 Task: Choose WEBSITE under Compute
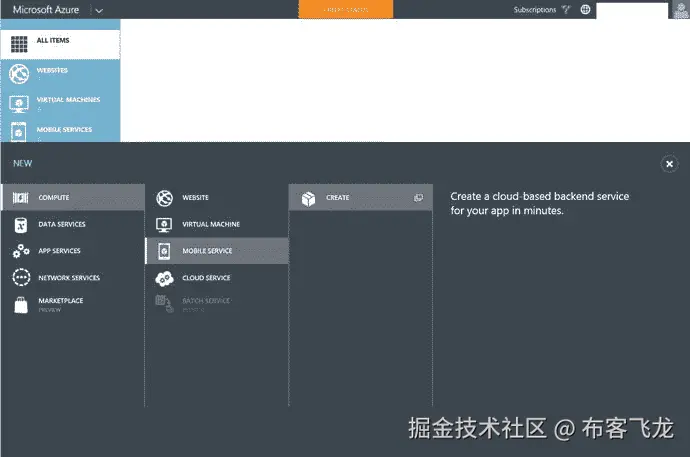217,197
